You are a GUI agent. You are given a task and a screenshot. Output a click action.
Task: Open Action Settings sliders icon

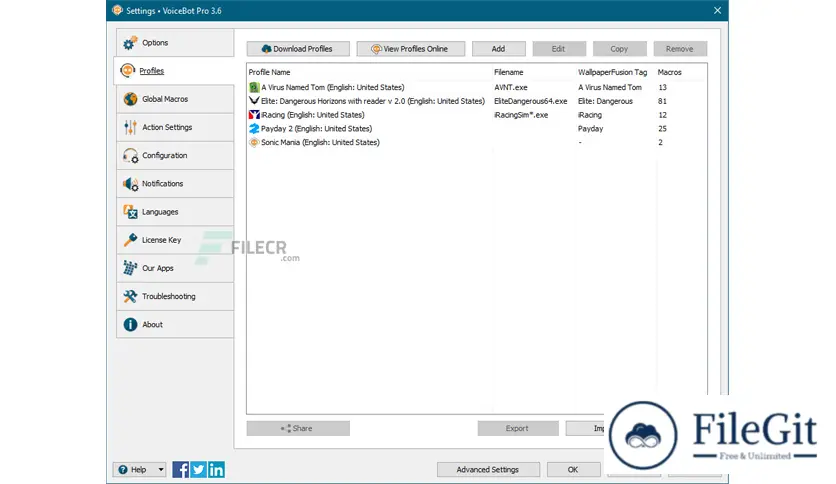point(130,127)
